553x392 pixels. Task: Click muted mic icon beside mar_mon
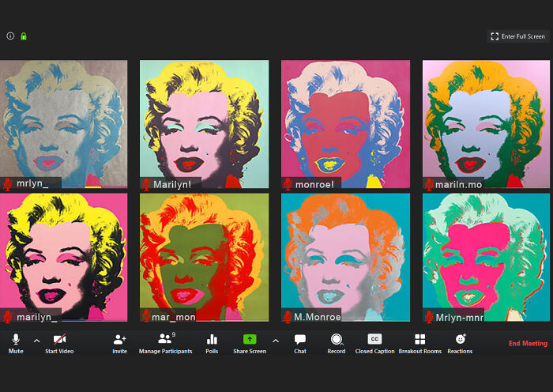point(146,316)
